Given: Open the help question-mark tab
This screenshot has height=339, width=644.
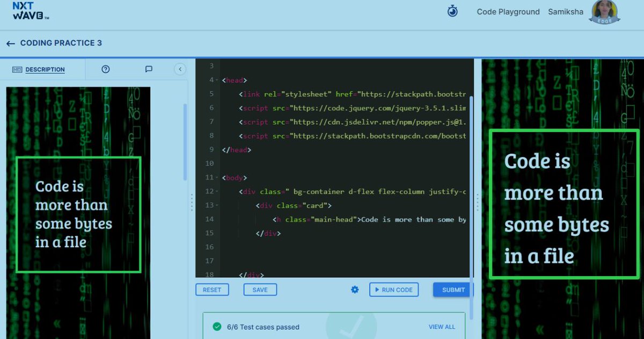Looking at the screenshot, I should [106, 69].
